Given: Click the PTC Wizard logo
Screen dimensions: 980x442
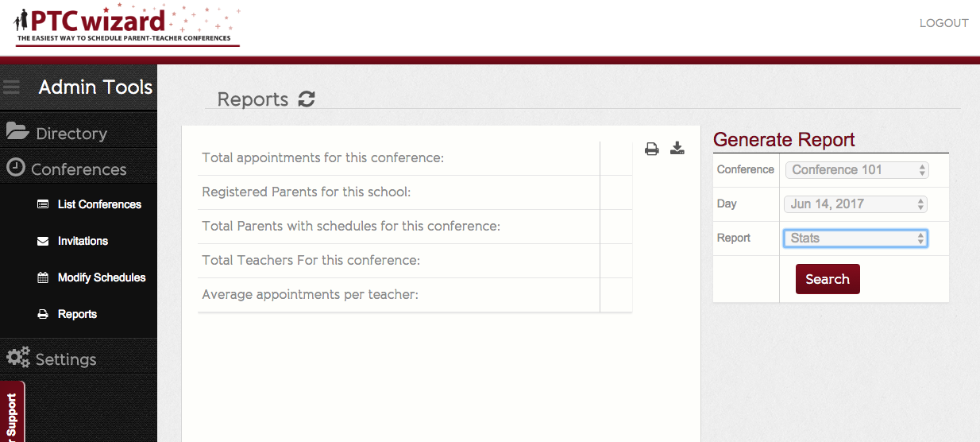Looking at the screenshot, I should (x=127, y=25).
